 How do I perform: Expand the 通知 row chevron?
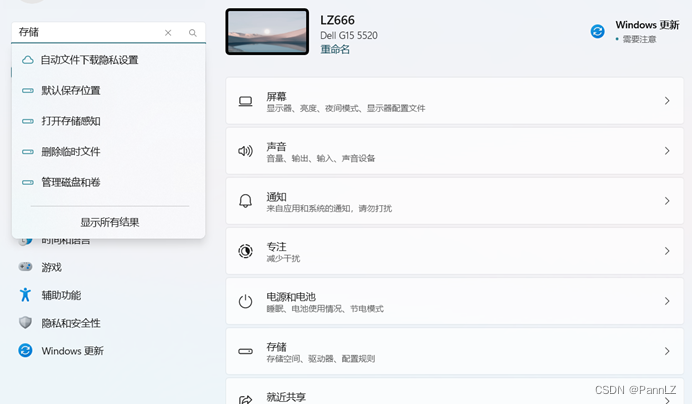tap(667, 201)
